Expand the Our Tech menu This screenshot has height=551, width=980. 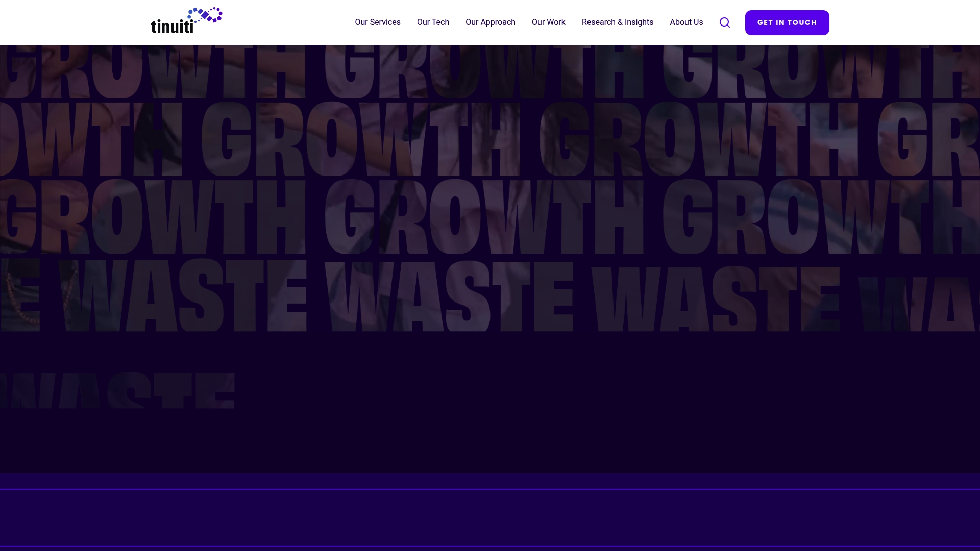(x=433, y=22)
